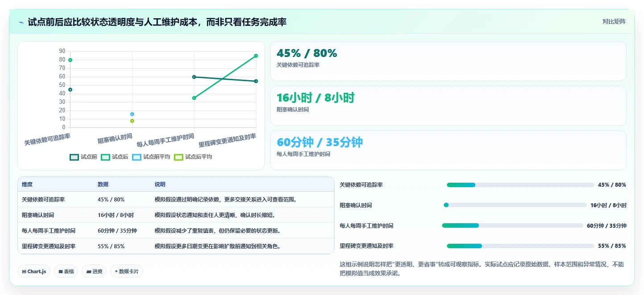Click the 进度 chip icon
The image size is (644, 295).
89,271
